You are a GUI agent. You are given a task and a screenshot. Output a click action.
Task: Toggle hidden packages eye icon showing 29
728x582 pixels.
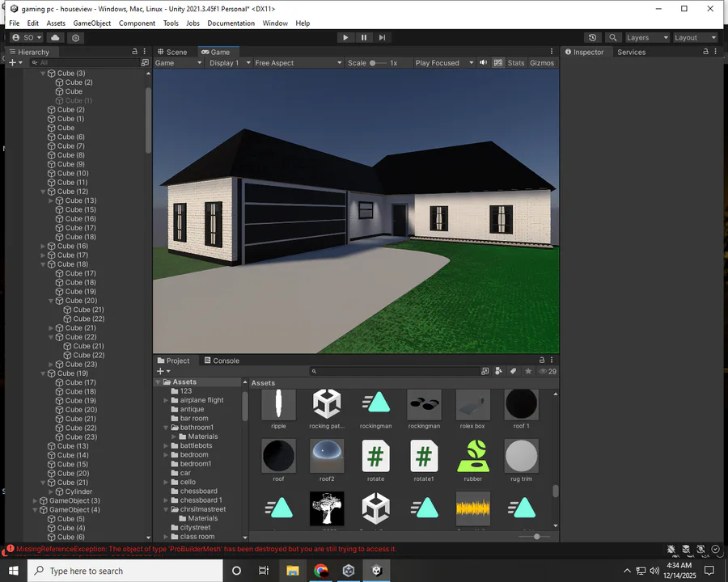click(548, 371)
